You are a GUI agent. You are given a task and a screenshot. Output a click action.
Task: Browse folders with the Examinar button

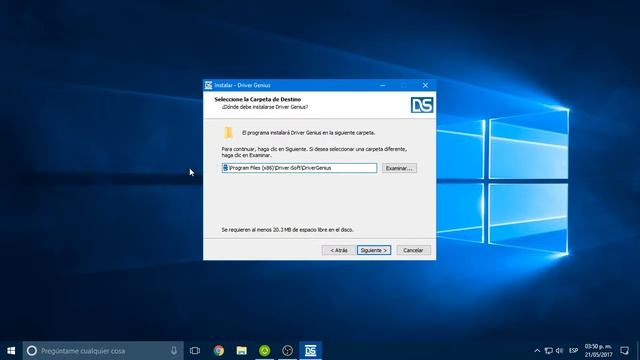[399, 168]
